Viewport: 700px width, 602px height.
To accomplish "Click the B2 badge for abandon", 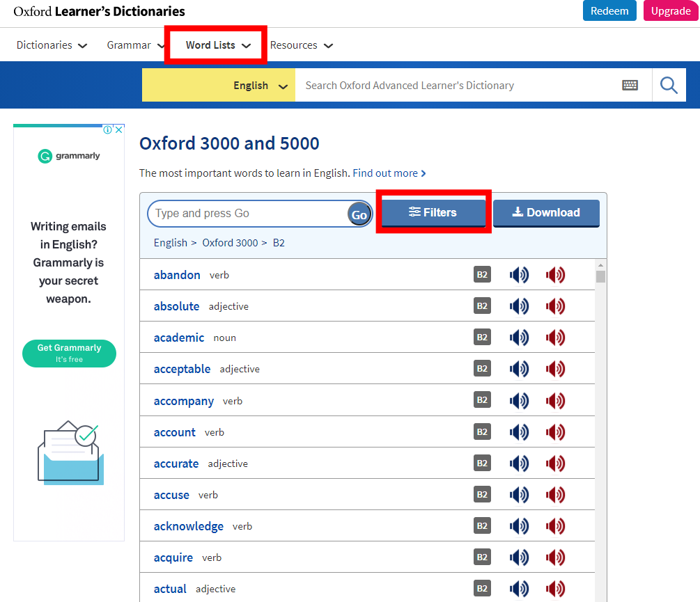I will (482, 274).
